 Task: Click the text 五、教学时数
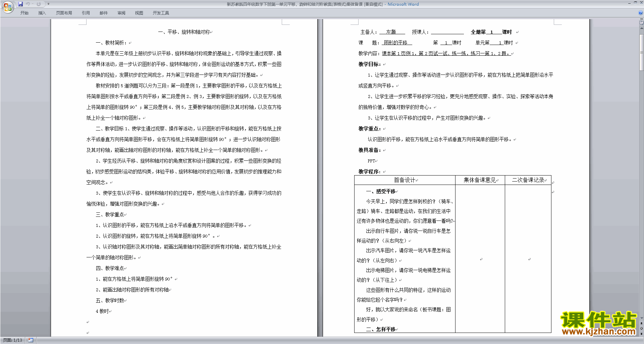tap(110, 300)
